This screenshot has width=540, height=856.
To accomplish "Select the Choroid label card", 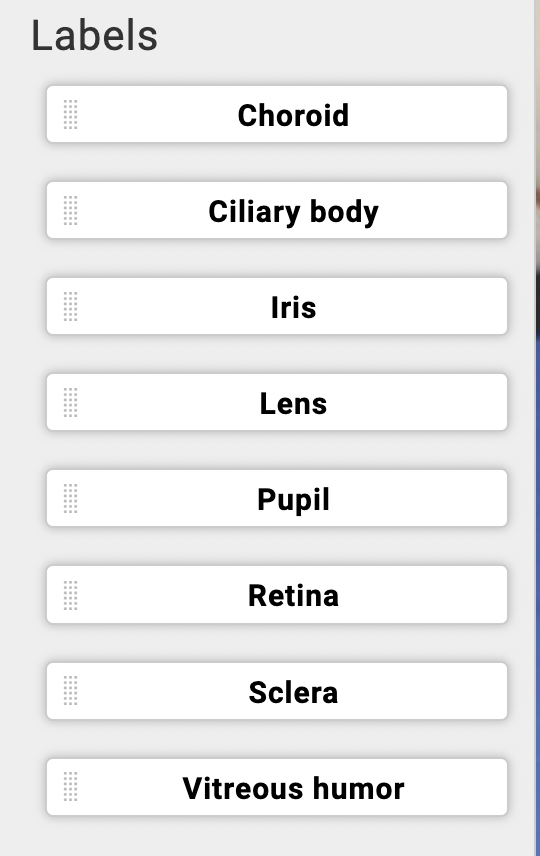I will [277, 114].
